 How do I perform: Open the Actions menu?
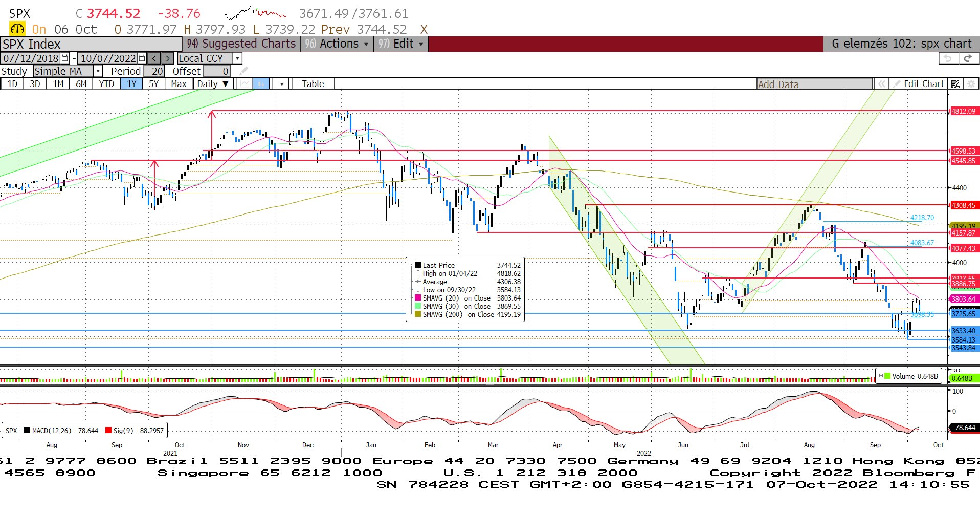pyautogui.click(x=338, y=44)
